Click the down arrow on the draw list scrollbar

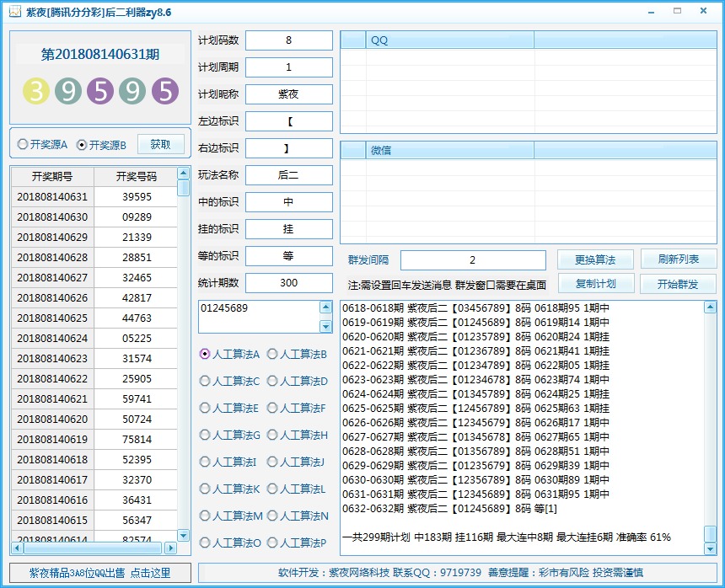183,535
